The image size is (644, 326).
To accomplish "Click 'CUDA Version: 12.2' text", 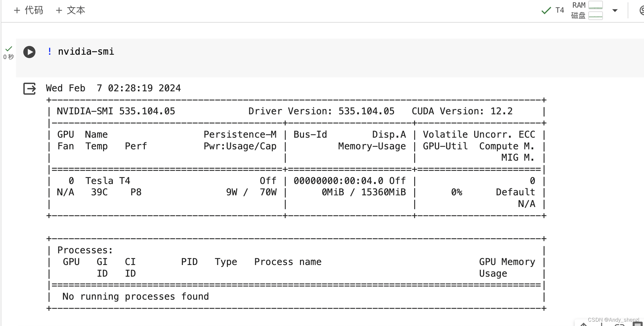I will pos(462,111).
